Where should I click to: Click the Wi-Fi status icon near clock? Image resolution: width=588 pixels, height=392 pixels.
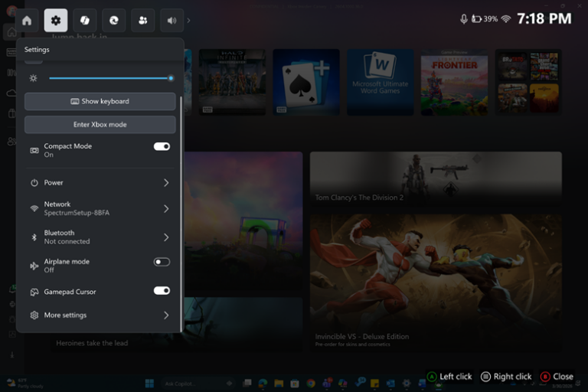click(x=506, y=18)
